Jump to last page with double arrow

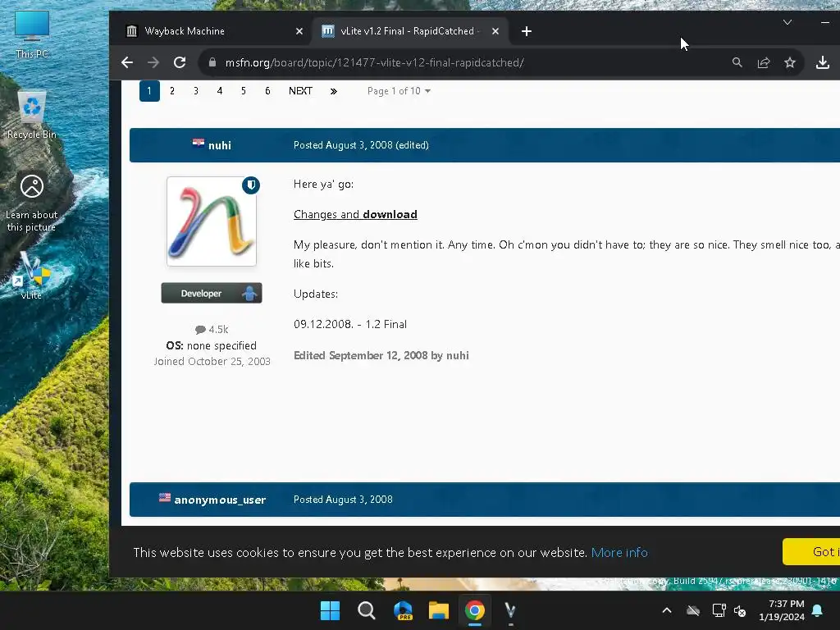[x=334, y=91]
